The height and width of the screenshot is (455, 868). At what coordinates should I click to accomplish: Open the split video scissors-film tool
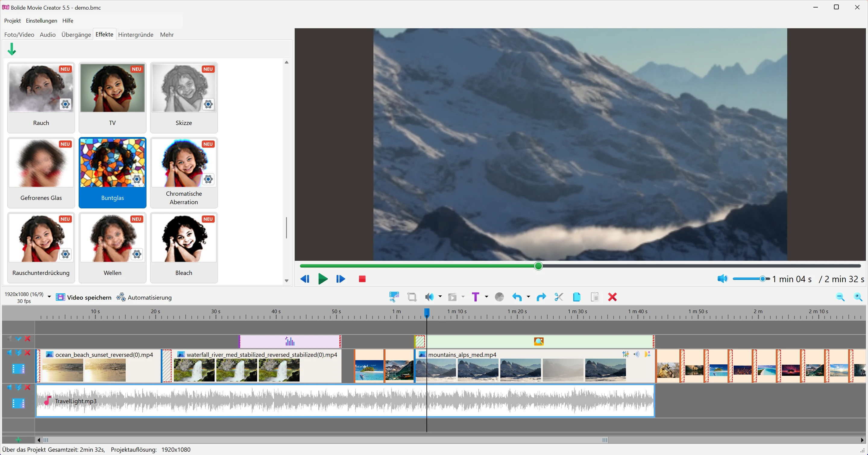(x=394, y=297)
